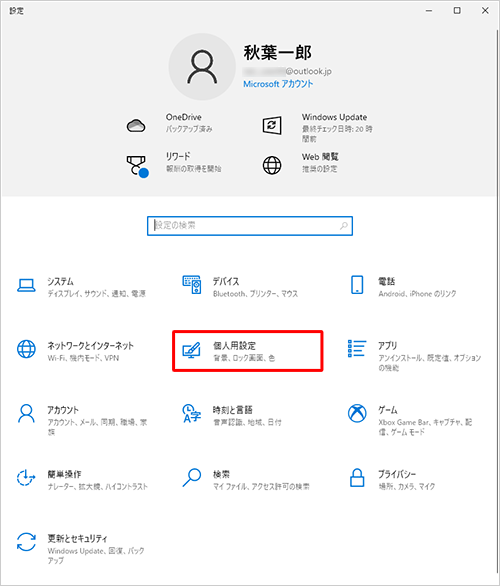
Task: Click the ネットワークとインターネット globe icon
Action: point(27,349)
